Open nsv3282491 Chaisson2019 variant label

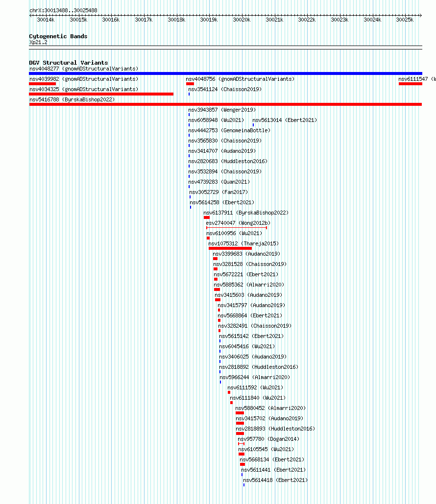point(255,326)
